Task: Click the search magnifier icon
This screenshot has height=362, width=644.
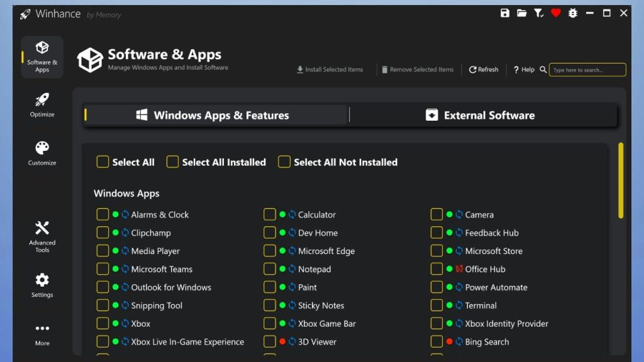Action: (x=543, y=69)
